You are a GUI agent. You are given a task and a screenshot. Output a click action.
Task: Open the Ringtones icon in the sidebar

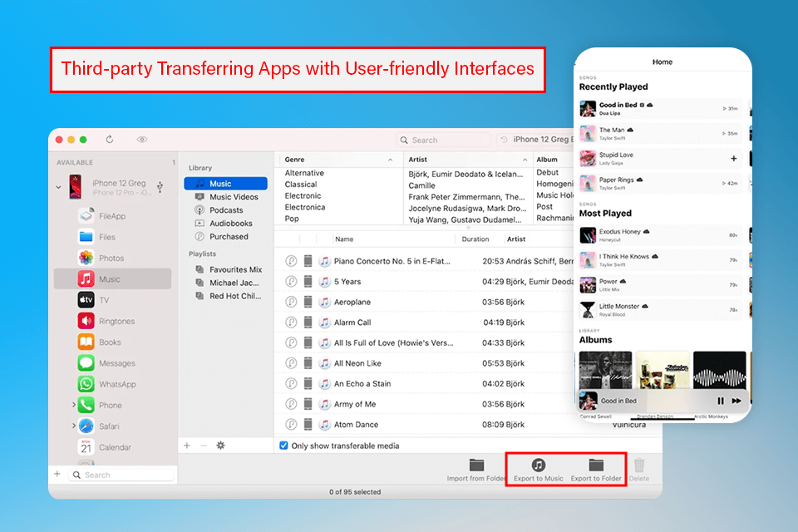[86, 321]
